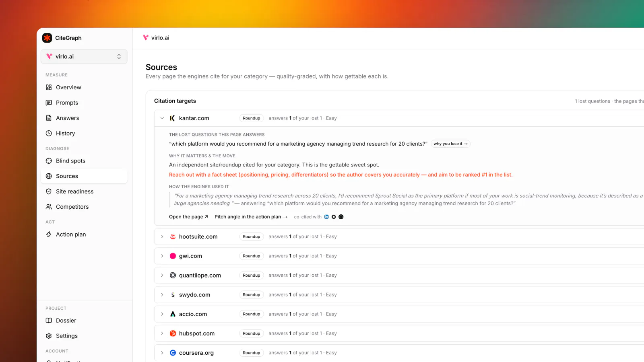
Task: Click the Roundup tag on coursera.org
Action: [x=252, y=353]
